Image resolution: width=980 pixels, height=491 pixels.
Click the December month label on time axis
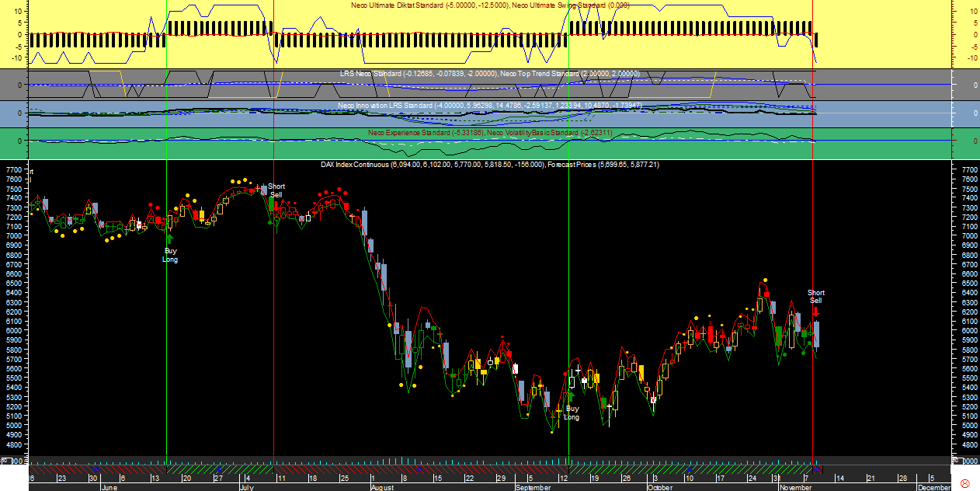(x=933, y=488)
